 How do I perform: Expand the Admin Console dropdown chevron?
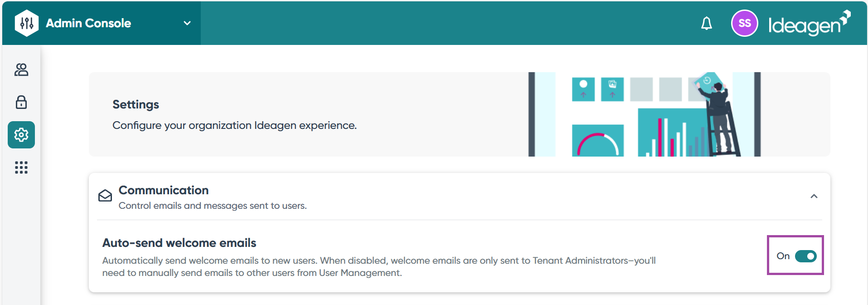[x=187, y=23]
